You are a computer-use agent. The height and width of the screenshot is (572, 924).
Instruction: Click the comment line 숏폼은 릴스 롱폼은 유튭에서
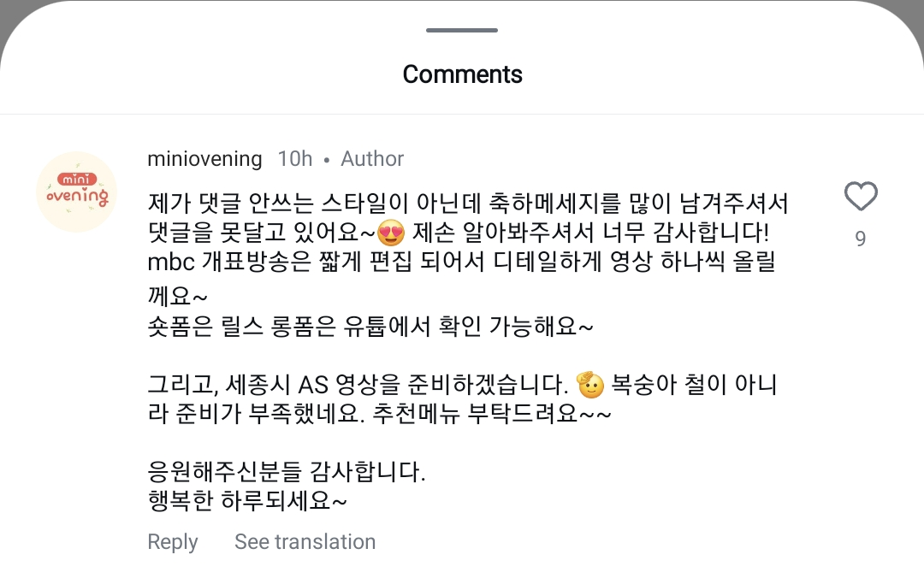pos(370,327)
